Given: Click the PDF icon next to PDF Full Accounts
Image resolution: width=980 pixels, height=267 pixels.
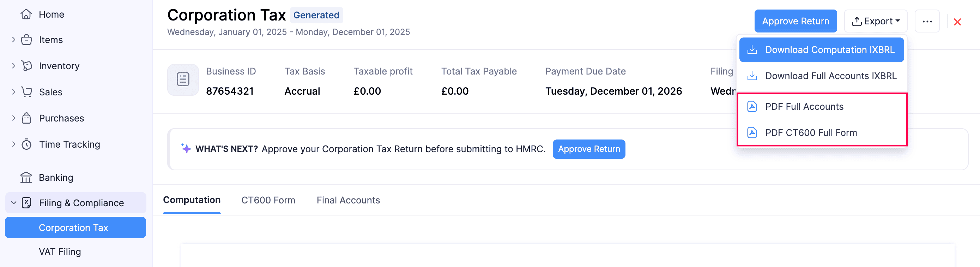Looking at the screenshot, I should pos(752,107).
